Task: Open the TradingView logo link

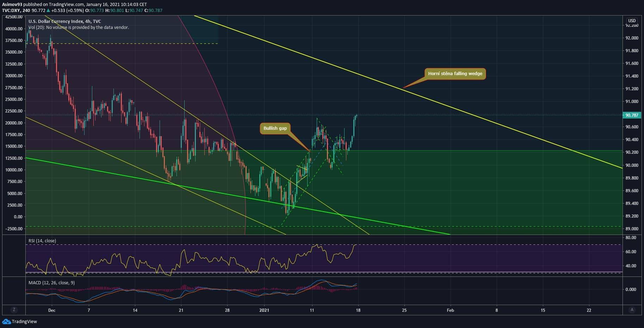Action: (x=20, y=321)
